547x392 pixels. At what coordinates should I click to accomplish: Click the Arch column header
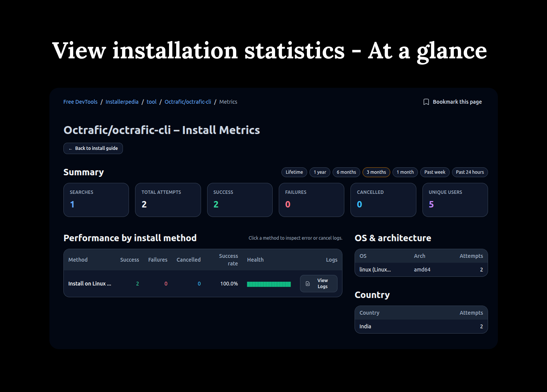(x=420, y=256)
